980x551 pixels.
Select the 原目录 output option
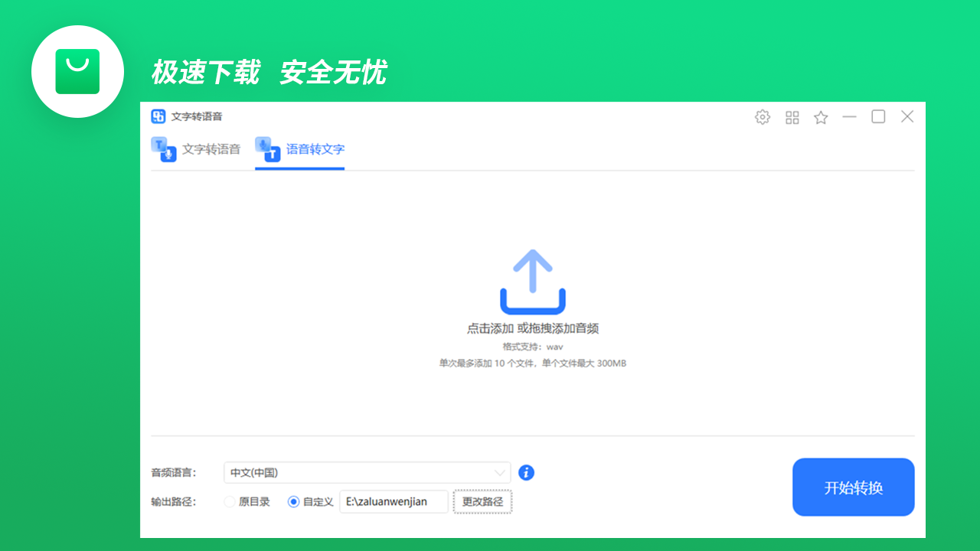230,501
